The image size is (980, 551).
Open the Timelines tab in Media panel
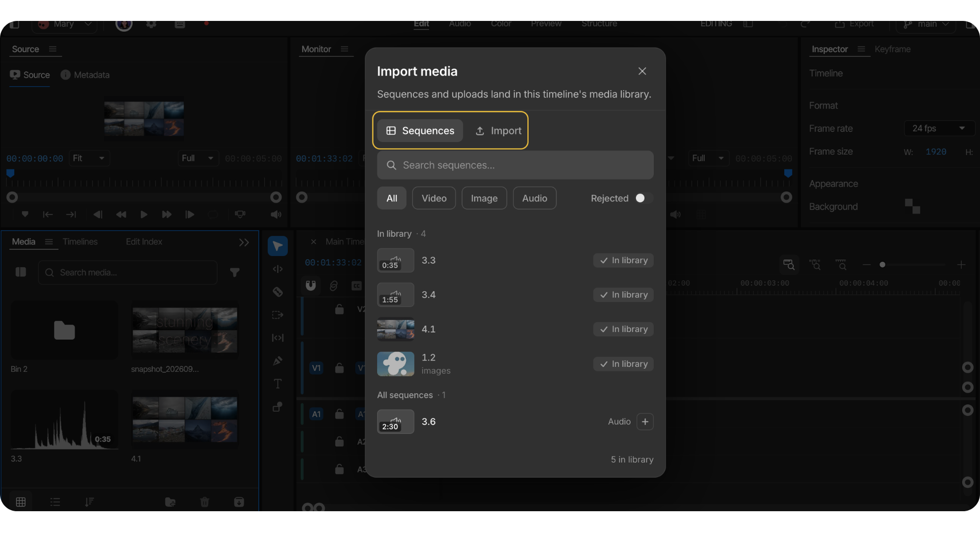[x=80, y=242]
